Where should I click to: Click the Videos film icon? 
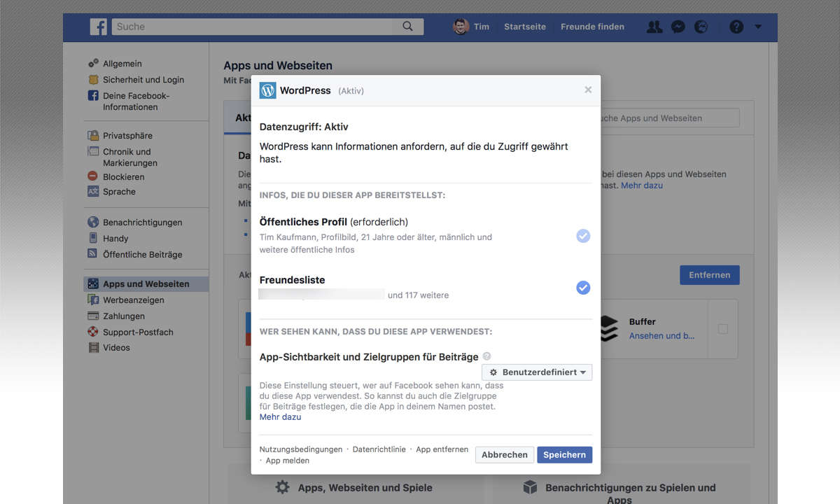[x=93, y=347]
